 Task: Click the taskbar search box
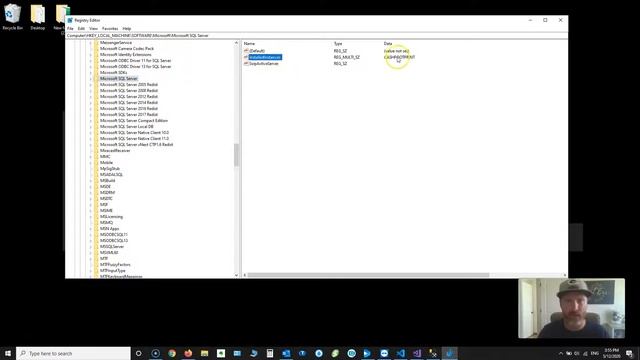click(x=73, y=353)
